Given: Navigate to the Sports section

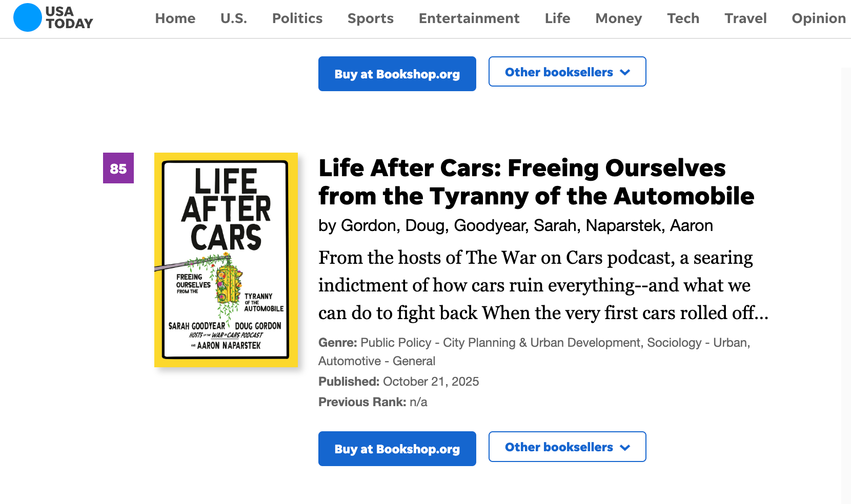Looking at the screenshot, I should pyautogui.click(x=371, y=18).
